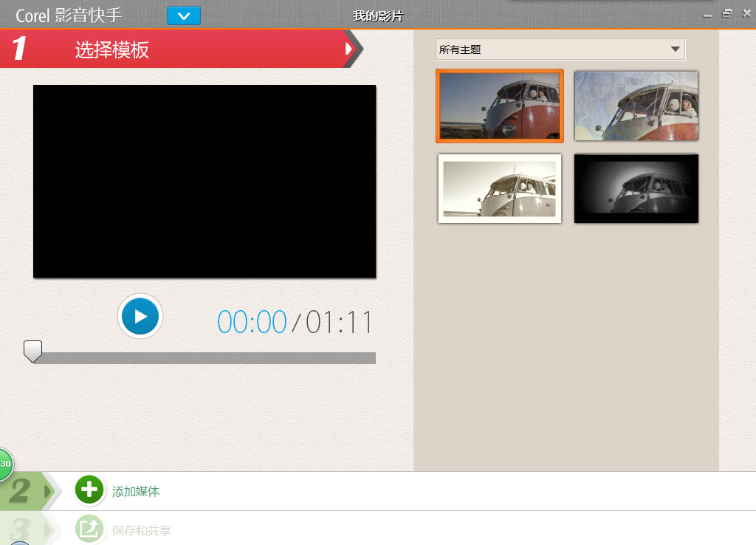Click the 保存和共享 share icon

click(89, 529)
